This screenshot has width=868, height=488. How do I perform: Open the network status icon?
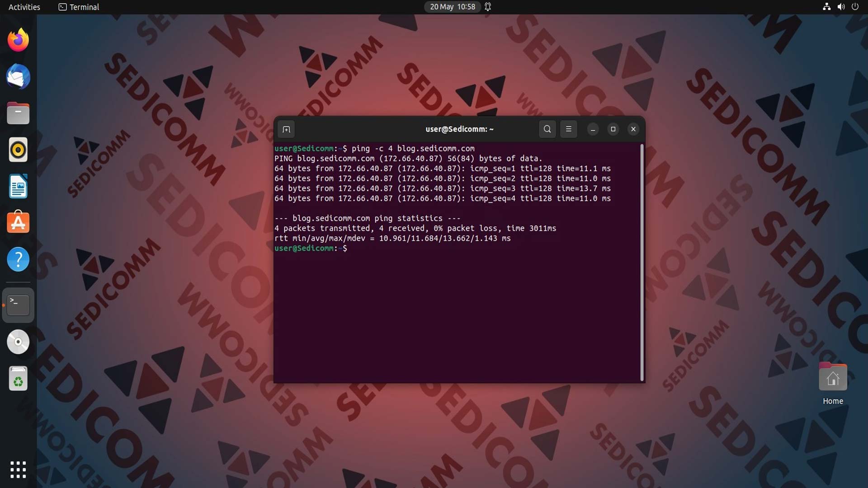coord(826,7)
